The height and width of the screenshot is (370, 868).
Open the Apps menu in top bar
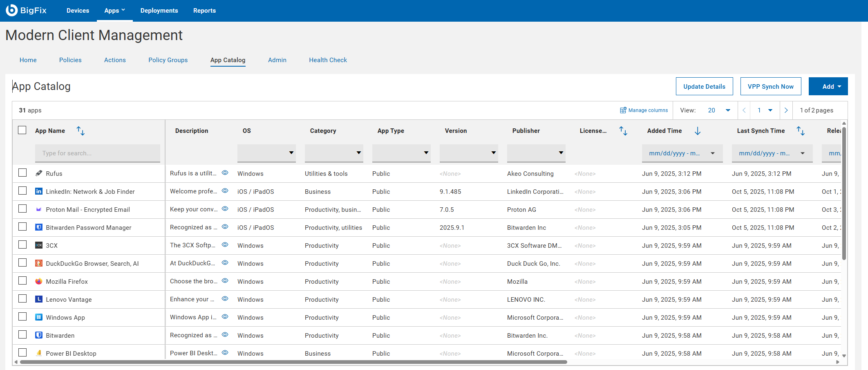pos(114,11)
